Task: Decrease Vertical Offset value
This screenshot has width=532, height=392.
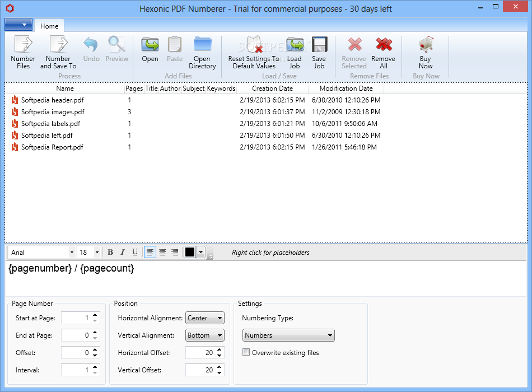Action: pos(219,372)
